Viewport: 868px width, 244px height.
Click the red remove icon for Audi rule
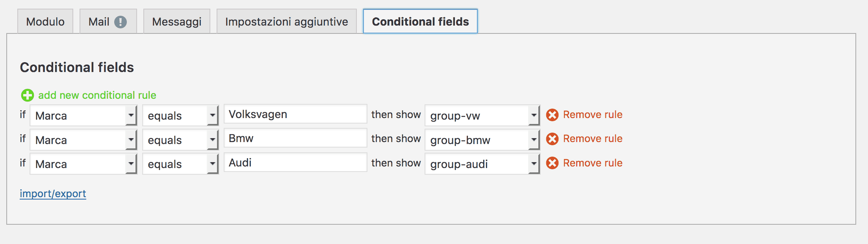click(x=552, y=163)
